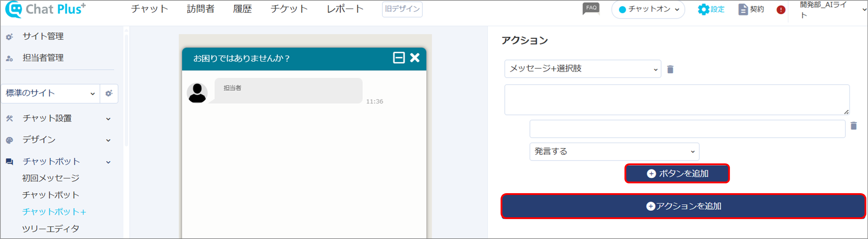Click the アクション section heading
Viewport: 868px width, 239px height.
pos(524,41)
